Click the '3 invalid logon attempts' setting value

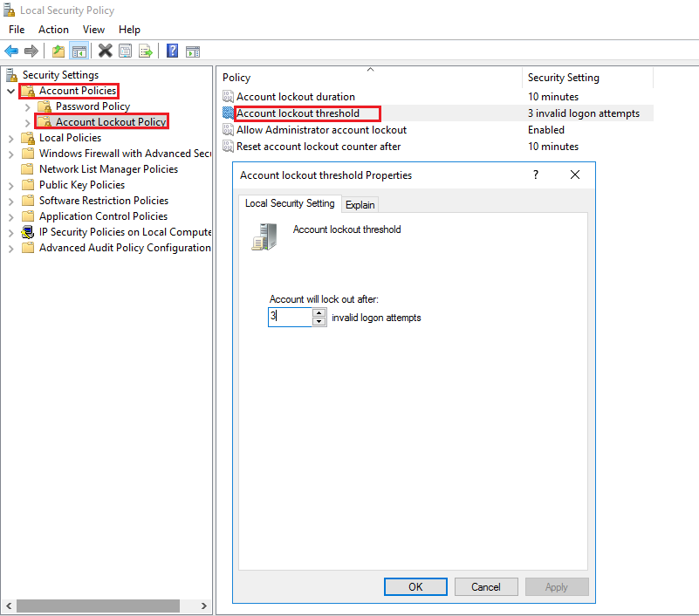click(584, 113)
